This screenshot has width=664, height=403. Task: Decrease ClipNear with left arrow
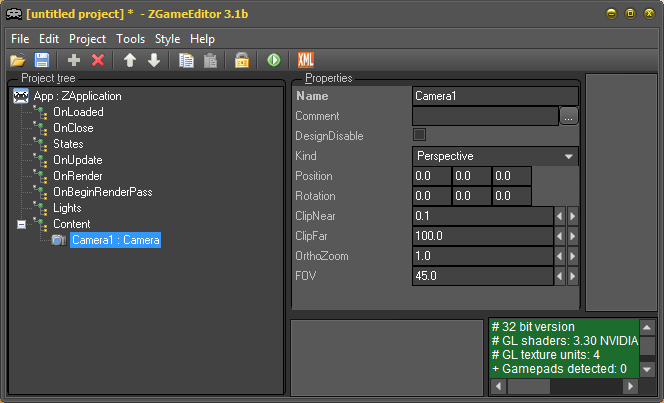tap(560, 216)
